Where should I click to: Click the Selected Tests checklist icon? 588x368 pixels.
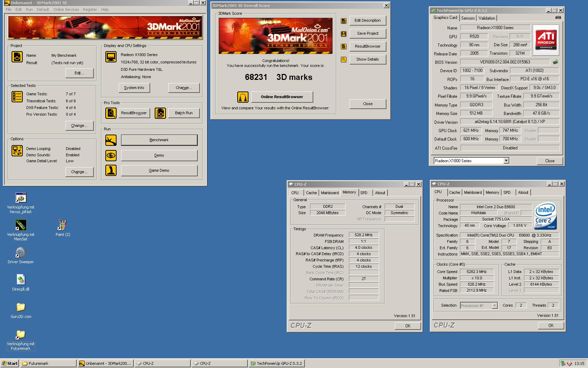pyautogui.click(x=17, y=96)
